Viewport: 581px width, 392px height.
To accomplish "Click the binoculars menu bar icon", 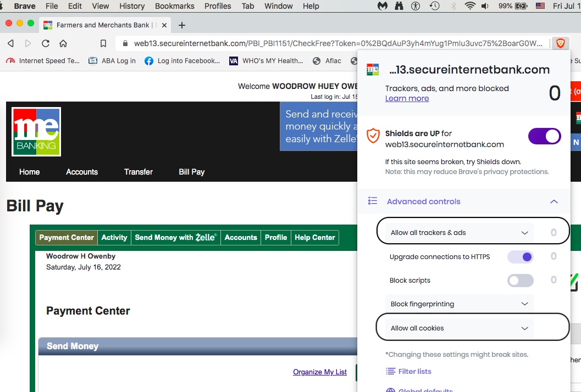I will (x=399, y=6).
